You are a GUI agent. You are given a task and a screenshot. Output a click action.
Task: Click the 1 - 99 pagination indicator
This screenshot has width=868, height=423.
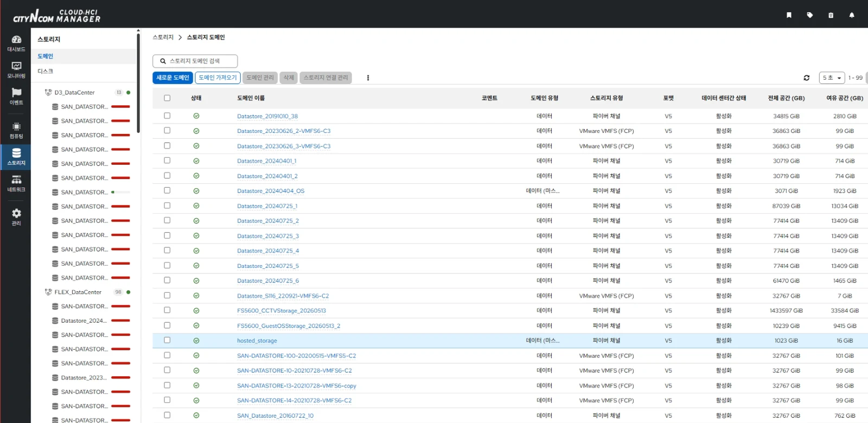point(856,78)
